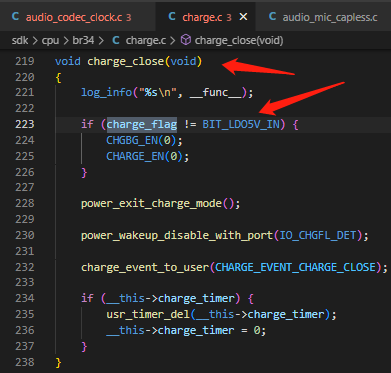Click the C file icon on charge.c tab
This screenshot has width=391, height=373.
coord(172,16)
